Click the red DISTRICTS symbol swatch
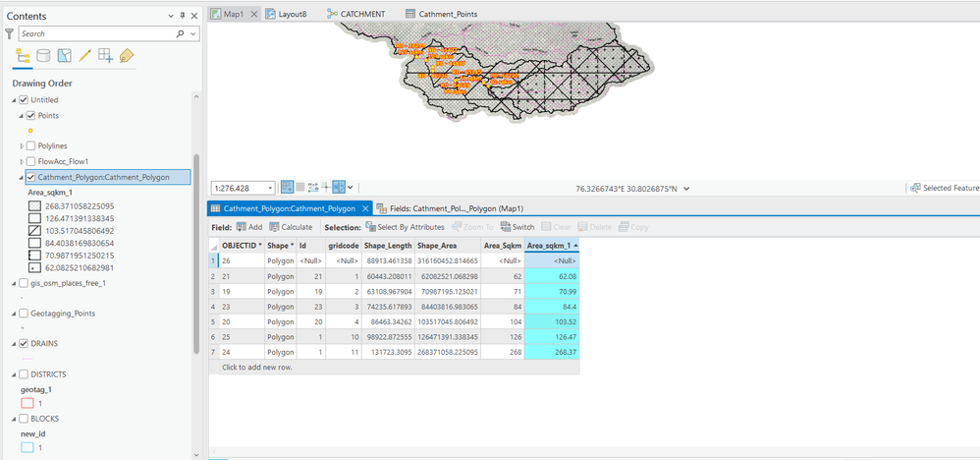This screenshot has height=460, width=980. click(x=27, y=403)
